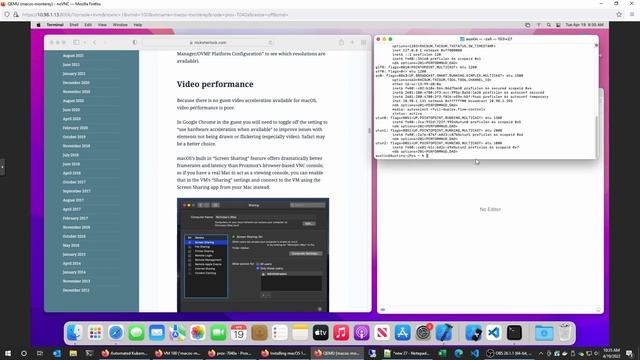This screenshot has width=640, height=360.
Task: Open Xcode in the dock
Action: (x=444, y=333)
